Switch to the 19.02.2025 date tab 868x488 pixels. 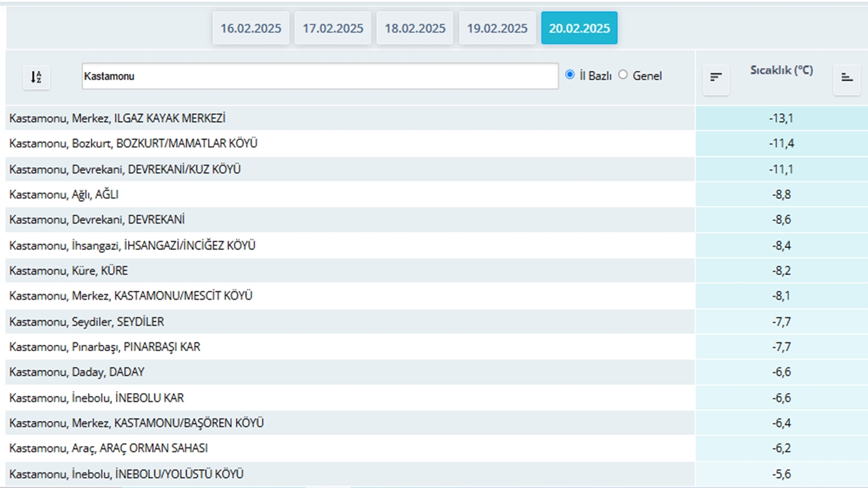coord(497,28)
